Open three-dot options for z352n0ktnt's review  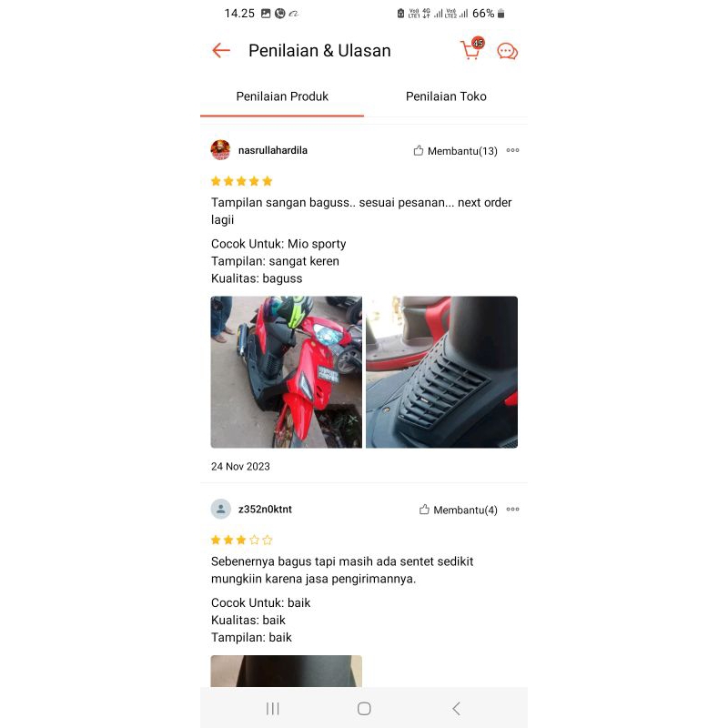point(512,510)
